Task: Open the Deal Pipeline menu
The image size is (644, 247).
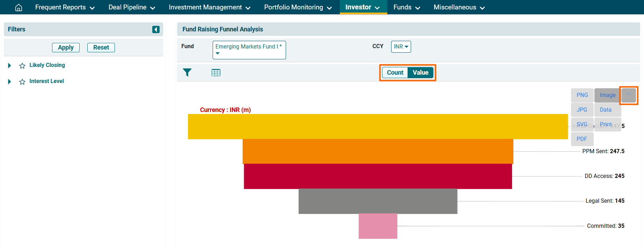Action: click(x=132, y=7)
